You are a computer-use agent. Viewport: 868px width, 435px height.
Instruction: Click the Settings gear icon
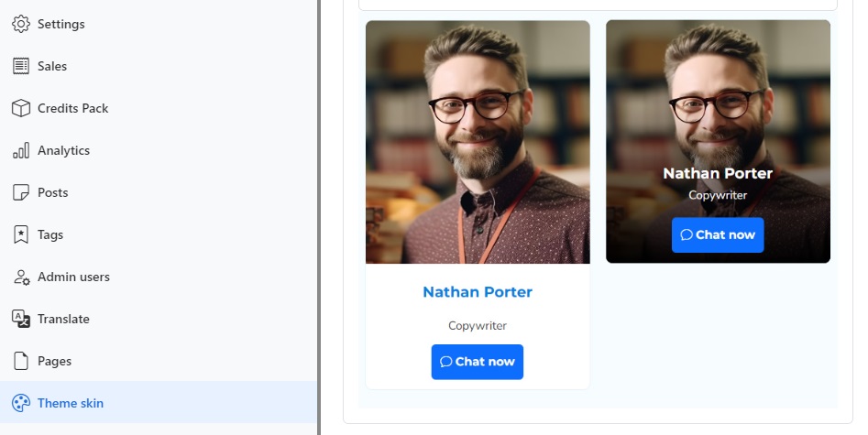point(21,25)
